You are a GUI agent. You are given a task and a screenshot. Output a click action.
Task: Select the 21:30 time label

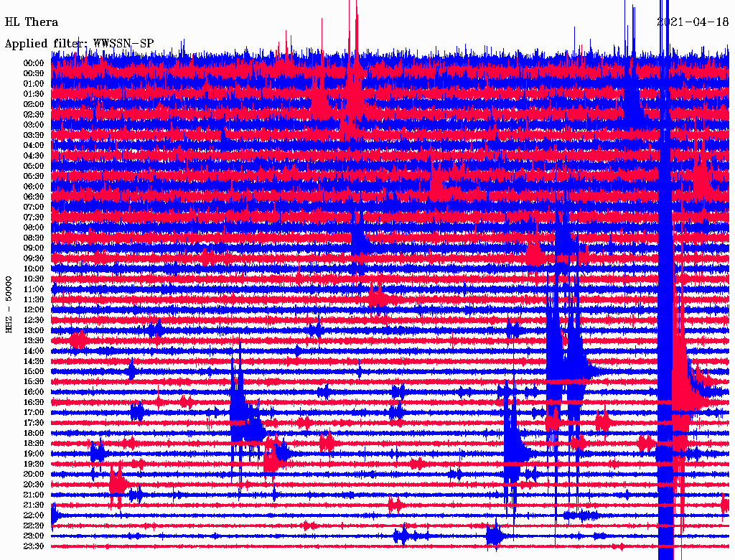34,505
